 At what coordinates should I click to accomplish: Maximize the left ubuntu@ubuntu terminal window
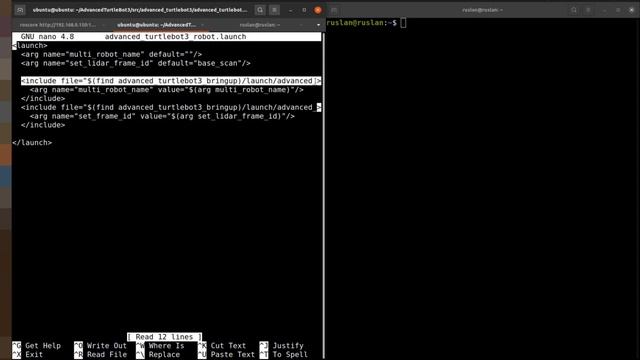(304, 10)
